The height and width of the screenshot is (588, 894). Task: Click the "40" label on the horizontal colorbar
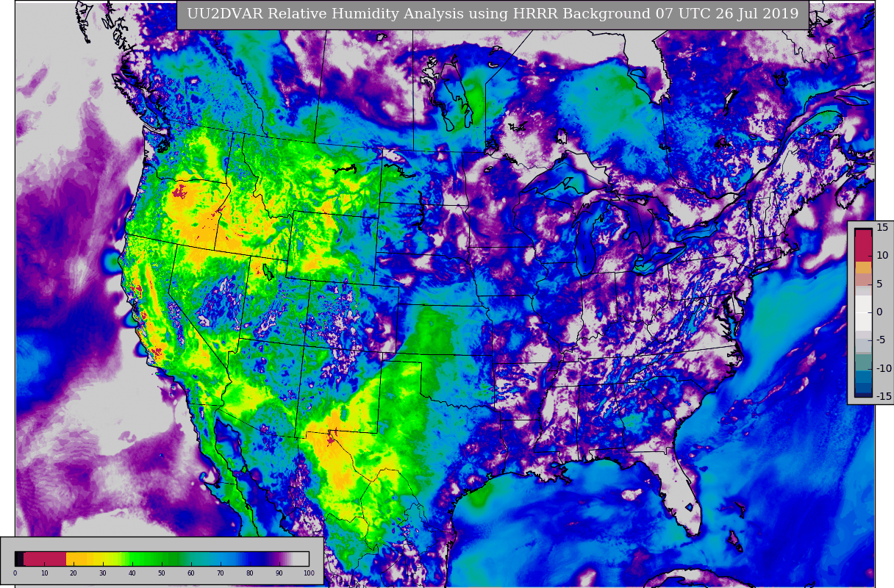(x=132, y=573)
